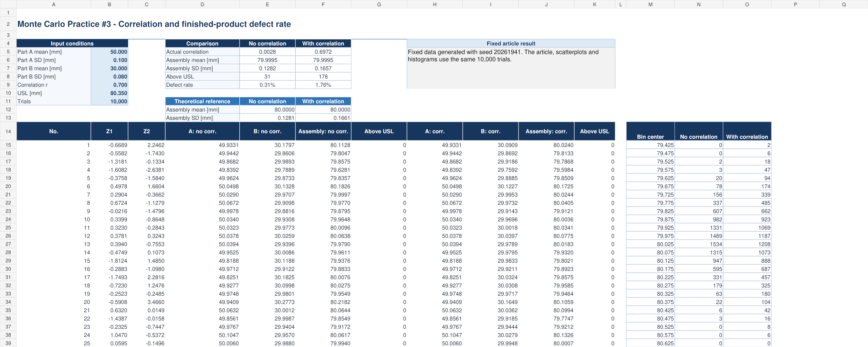Click the Fixed article result header
Viewport: 868px width, 347px height.
(511, 43)
